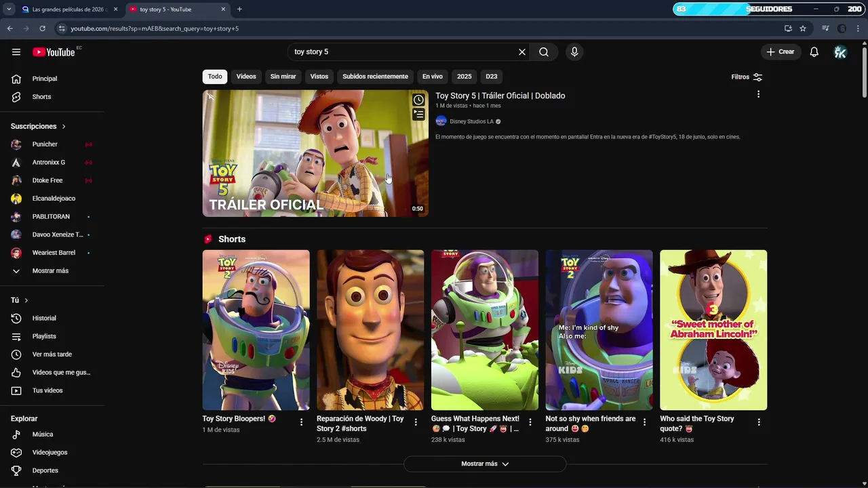
Task: Click Disney Studios LA channel avatar
Action: [441, 121]
